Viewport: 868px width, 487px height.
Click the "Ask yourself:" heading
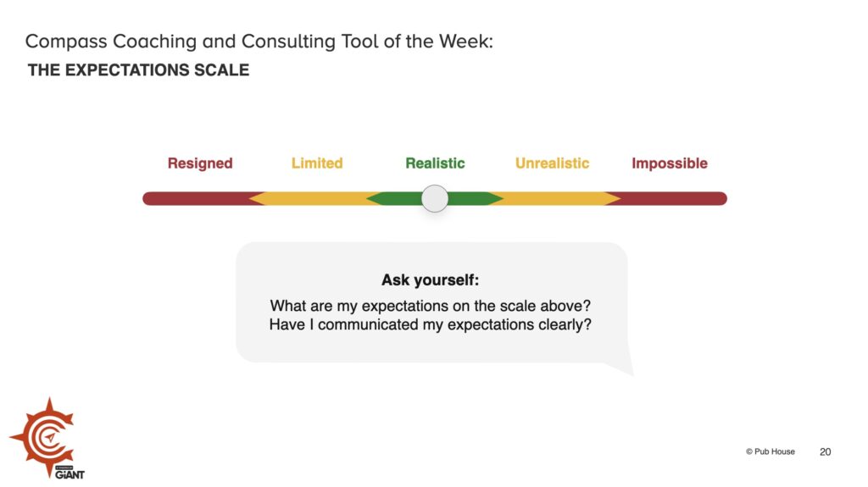[x=431, y=280]
